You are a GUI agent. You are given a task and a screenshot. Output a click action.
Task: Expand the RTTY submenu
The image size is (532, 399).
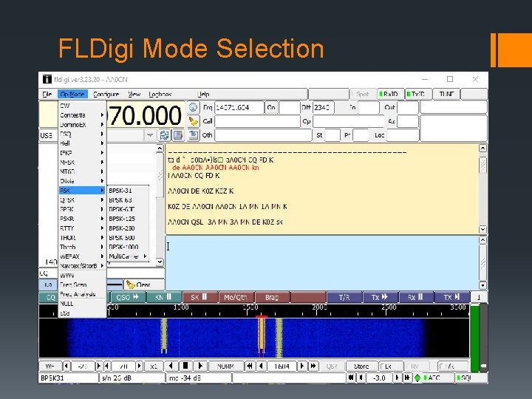click(82, 228)
